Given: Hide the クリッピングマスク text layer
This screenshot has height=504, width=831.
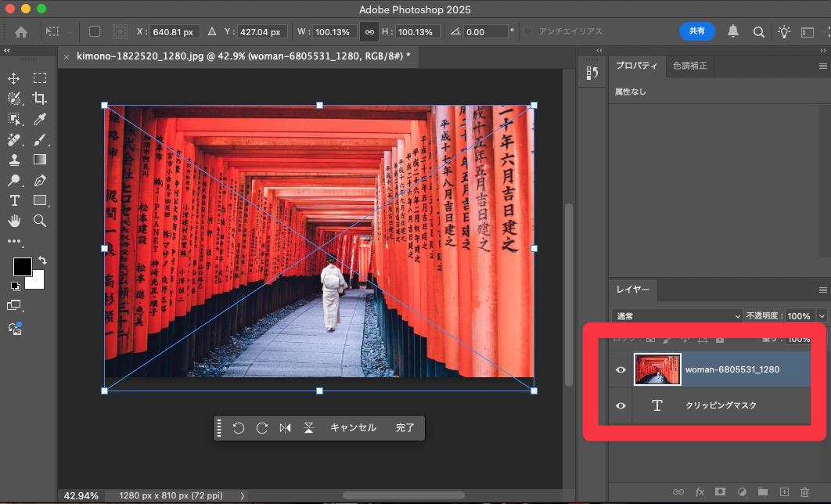Looking at the screenshot, I should tap(621, 405).
